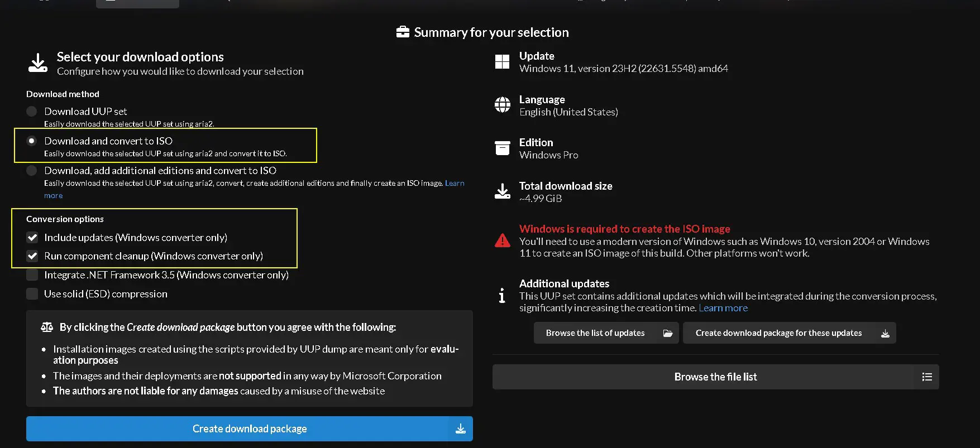
Task: Click the 'Windows 11, version 23H2 (22631.5548) amd64' text
Action: pyautogui.click(x=624, y=69)
